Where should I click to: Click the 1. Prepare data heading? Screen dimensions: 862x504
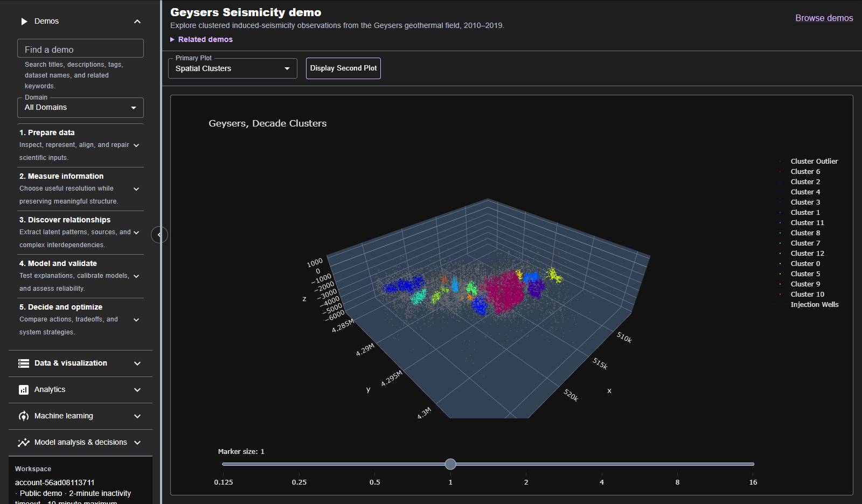[x=47, y=132]
